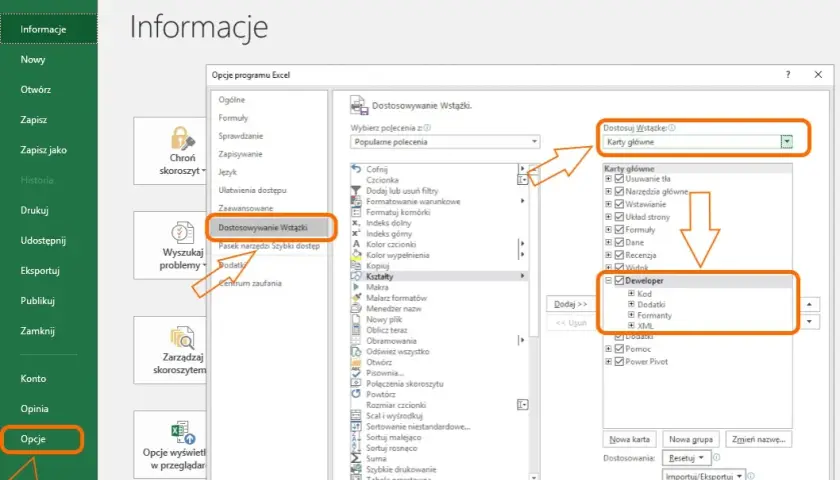Click the move down arrow button
Screen dimensions: 840x480
pos(809,321)
